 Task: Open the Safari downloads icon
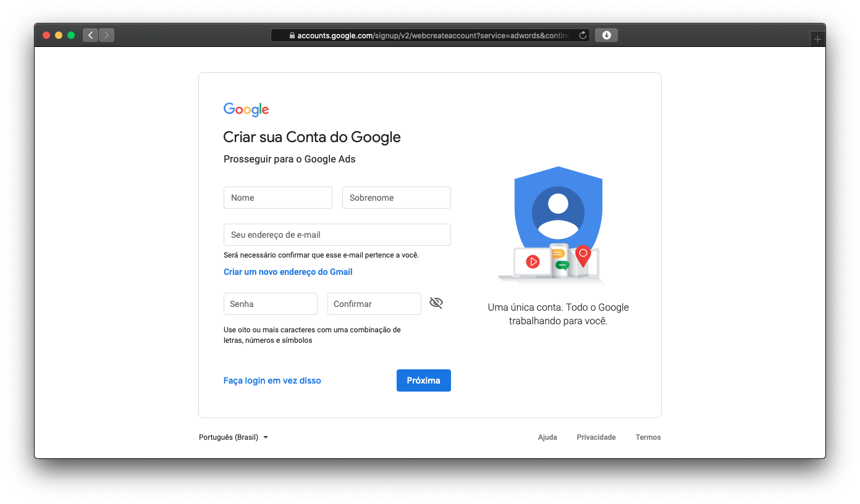pos(606,35)
